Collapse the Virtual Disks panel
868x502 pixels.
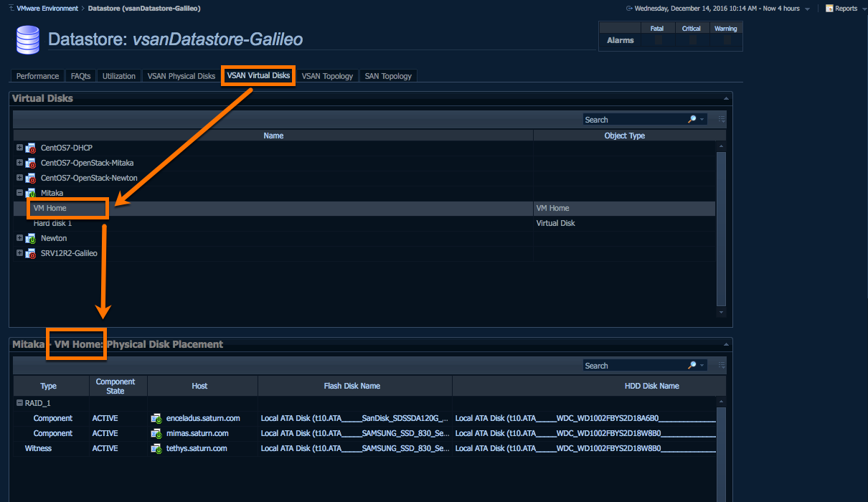(727, 98)
